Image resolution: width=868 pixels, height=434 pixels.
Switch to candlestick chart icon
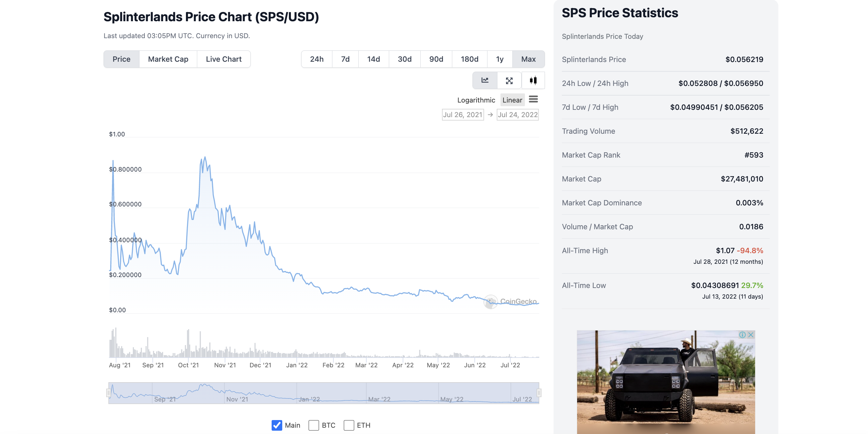533,80
